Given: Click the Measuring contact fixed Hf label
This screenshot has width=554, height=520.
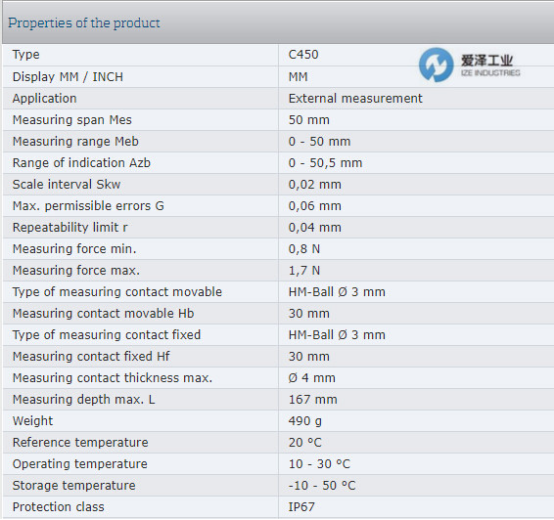Looking at the screenshot, I should (x=91, y=356).
